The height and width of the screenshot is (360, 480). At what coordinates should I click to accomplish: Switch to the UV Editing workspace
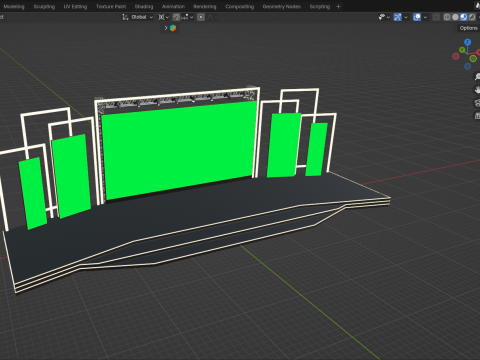pos(75,7)
